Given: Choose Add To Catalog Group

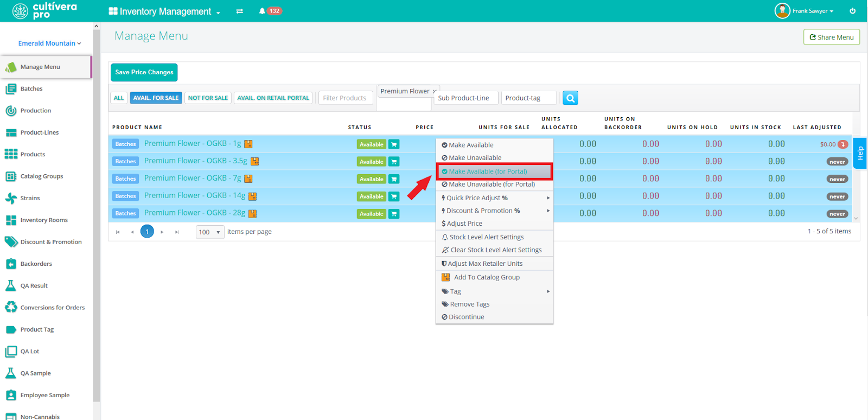Looking at the screenshot, I should click(x=495, y=277).
